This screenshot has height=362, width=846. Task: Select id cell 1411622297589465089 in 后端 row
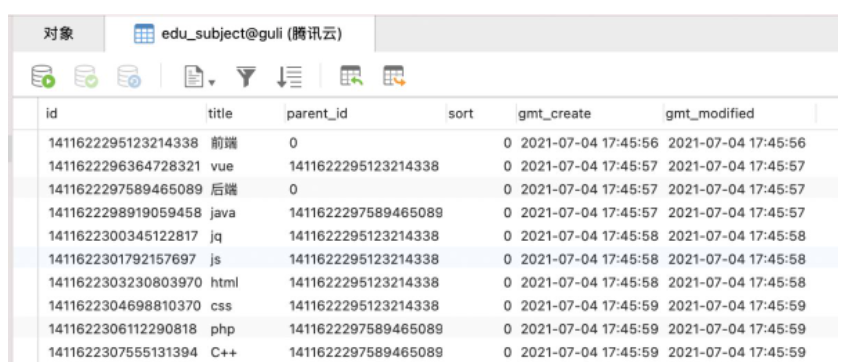tap(125, 190)
